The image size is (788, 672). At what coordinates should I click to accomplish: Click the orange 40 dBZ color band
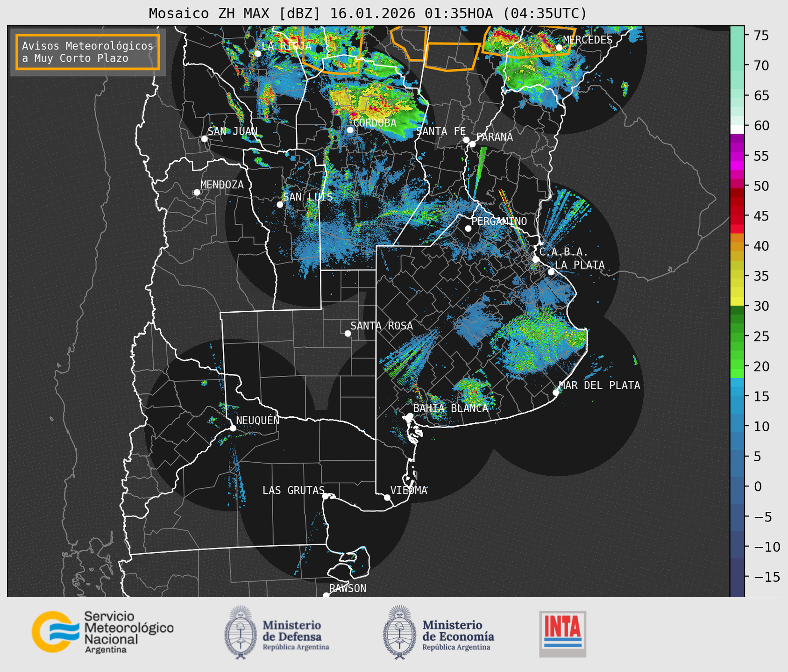737,246
